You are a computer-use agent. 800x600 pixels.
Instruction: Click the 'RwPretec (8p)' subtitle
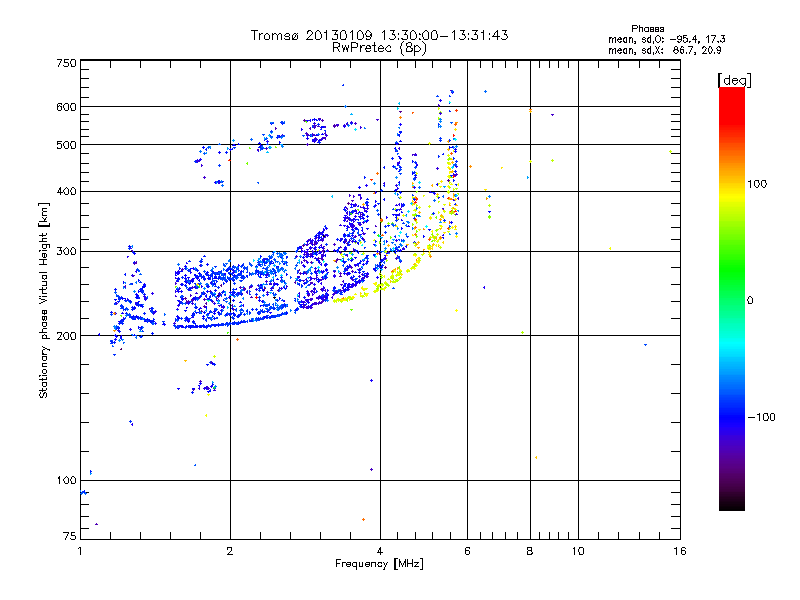tap(379, 48)
